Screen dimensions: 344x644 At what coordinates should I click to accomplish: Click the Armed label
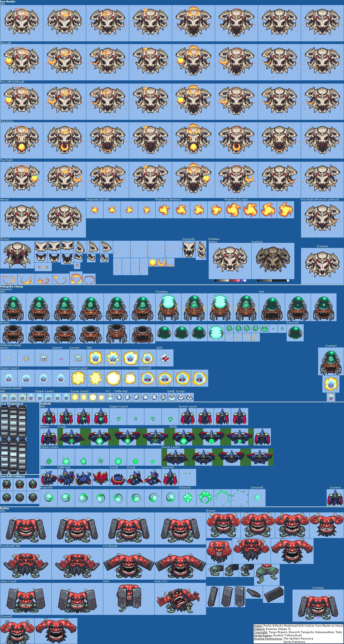point(4,200)
